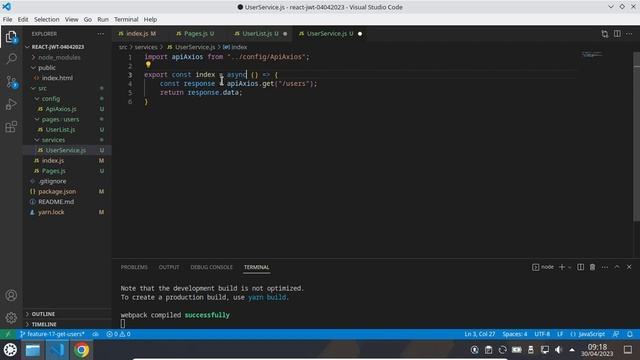The height and width of the screenshot is (360, 640).
Task: Open the Search view in activity bar
Action: click(11, 59)
